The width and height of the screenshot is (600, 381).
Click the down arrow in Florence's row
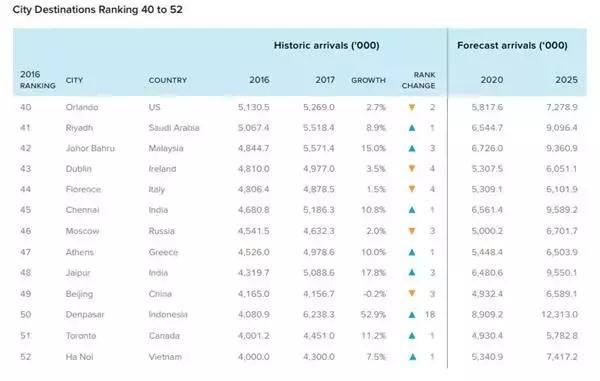[x=412, y=189]
